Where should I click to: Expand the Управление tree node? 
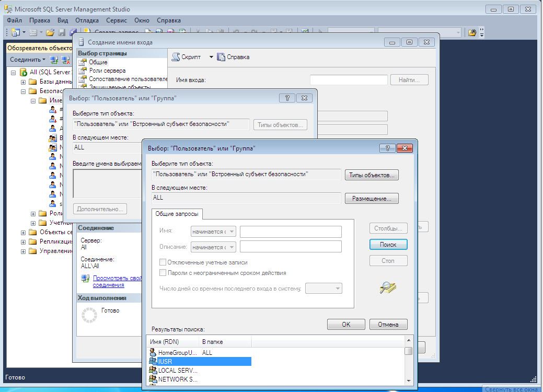pyautogui.click(x=23, y=251)
